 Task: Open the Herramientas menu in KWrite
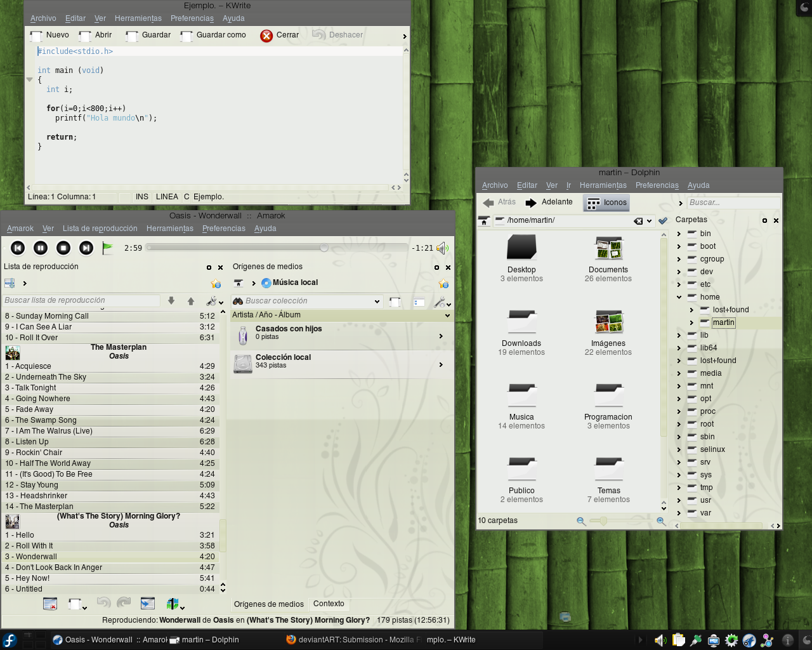click(x=138, y=18)
